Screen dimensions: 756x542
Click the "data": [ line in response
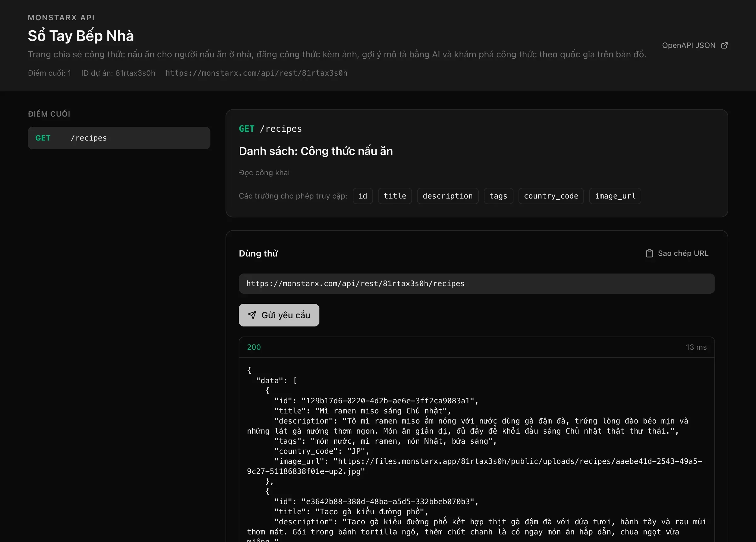coord(276,381)
